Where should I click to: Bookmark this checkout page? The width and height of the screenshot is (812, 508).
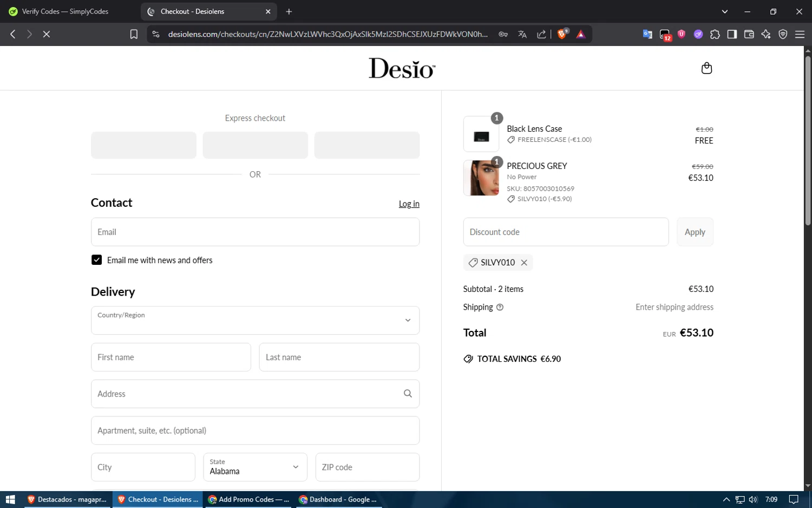point(134,34)
